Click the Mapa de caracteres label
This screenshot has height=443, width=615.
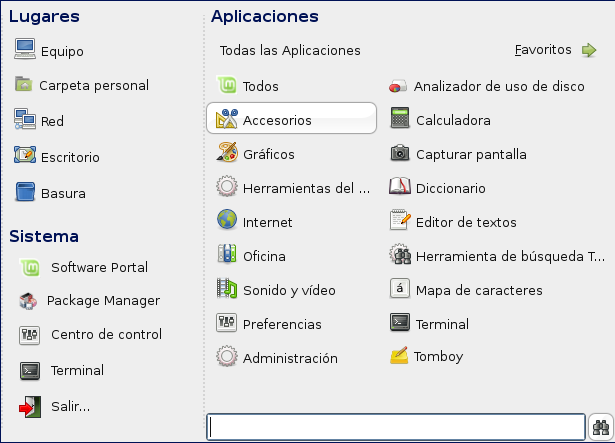point(479,290)
